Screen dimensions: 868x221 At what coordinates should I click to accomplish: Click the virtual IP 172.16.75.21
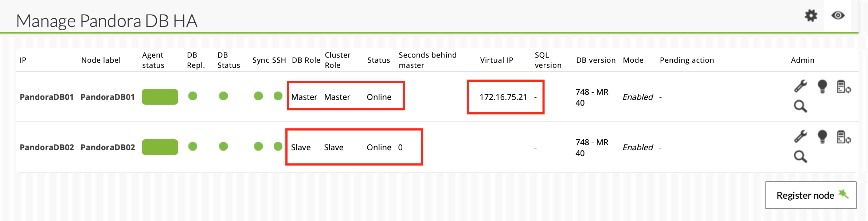pos(503,97)
